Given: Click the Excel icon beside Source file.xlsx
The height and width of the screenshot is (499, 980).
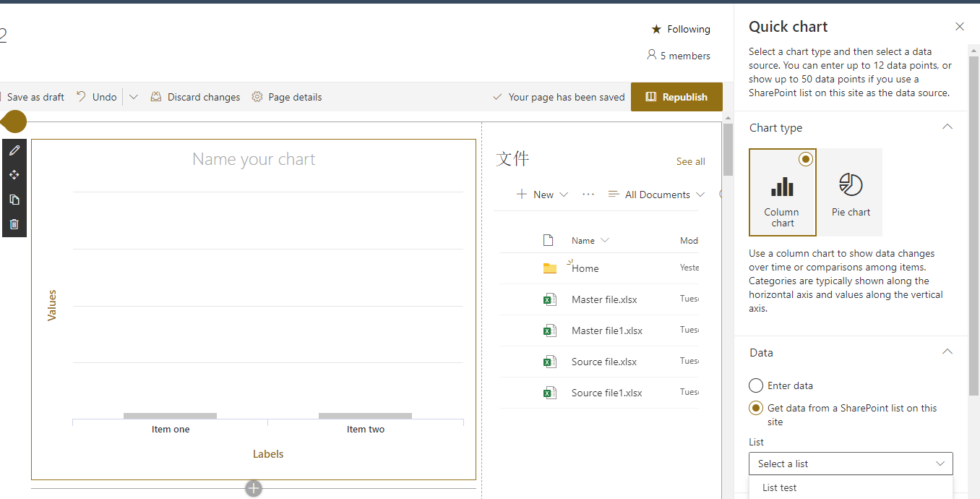Looking at the screenshot, I should click(550, 362).
